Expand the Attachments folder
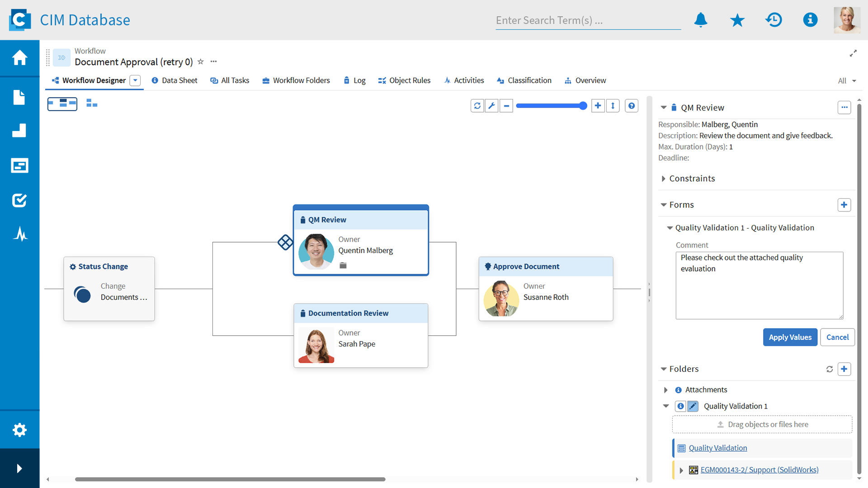This screenshot has width=868, height=488. tap(665, 390)
